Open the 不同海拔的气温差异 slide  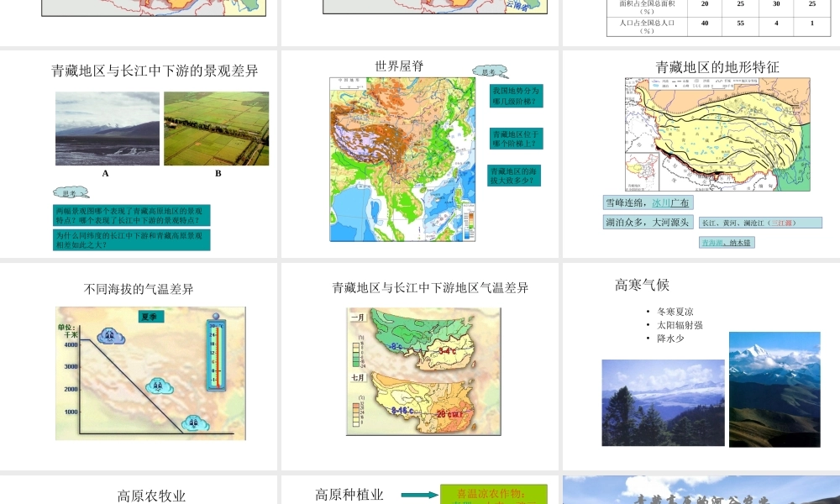click(x=139, y=366)
